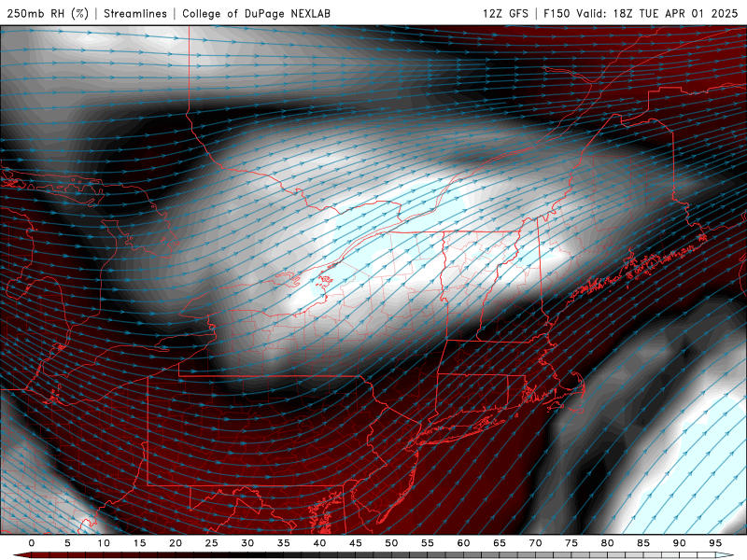Viewport: 747px width, 560px height.
Task: Click the colorbar value 75
Action: tap(571, 543)
